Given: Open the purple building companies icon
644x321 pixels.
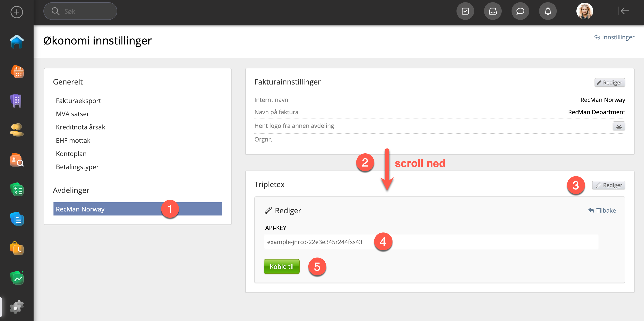Looking at the screenshot, I should (x=17, y=101).
